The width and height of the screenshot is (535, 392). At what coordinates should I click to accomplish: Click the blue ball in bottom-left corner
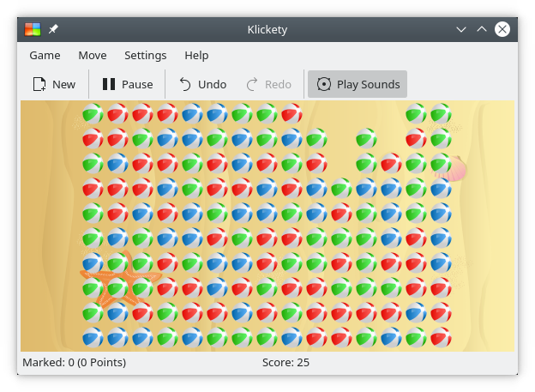pyautogui.click(x=93, y=336)
